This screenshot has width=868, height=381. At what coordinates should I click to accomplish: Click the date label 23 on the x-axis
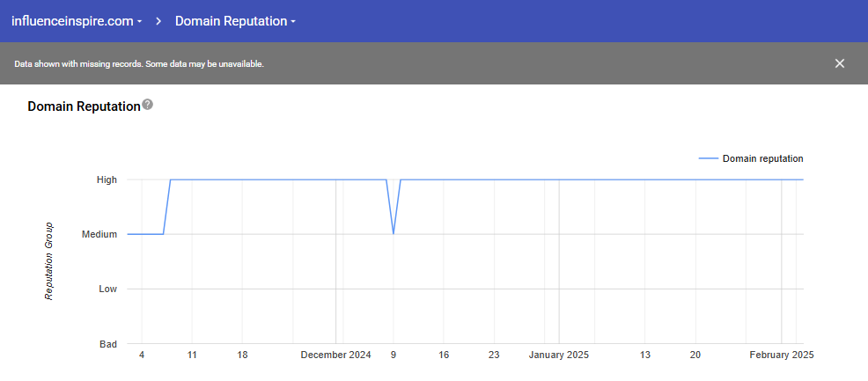coord(494,355)
